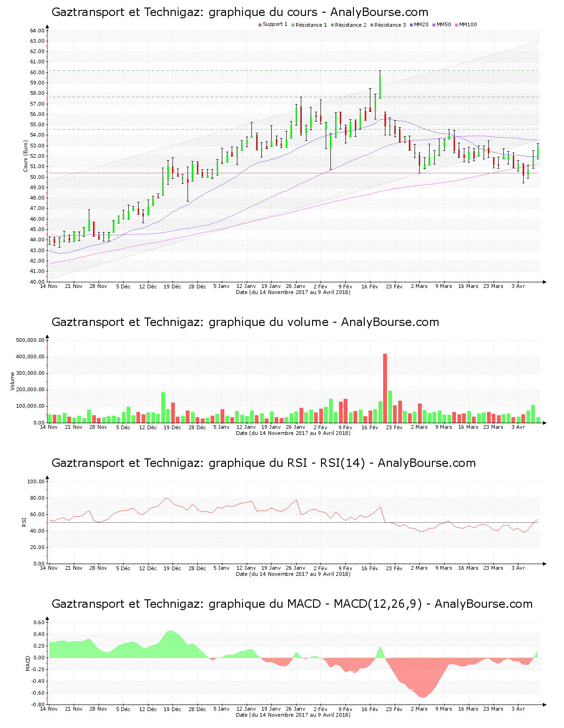This screenshot has height=728, width=564.
Task: Click the date range caption under volume chart
Action: tap(293, 433)
